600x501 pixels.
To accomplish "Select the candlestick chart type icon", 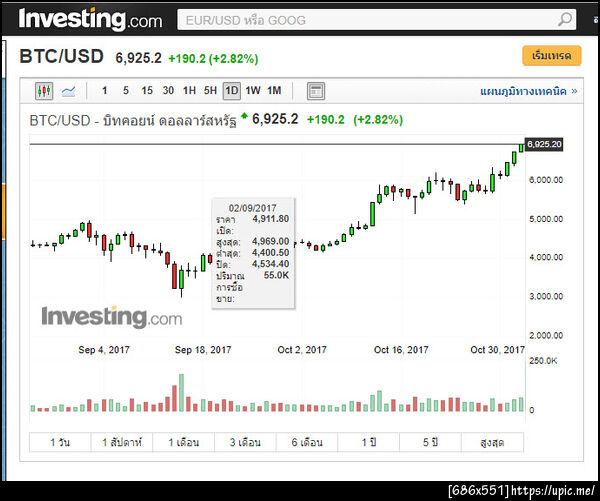I will pos(44,91).
